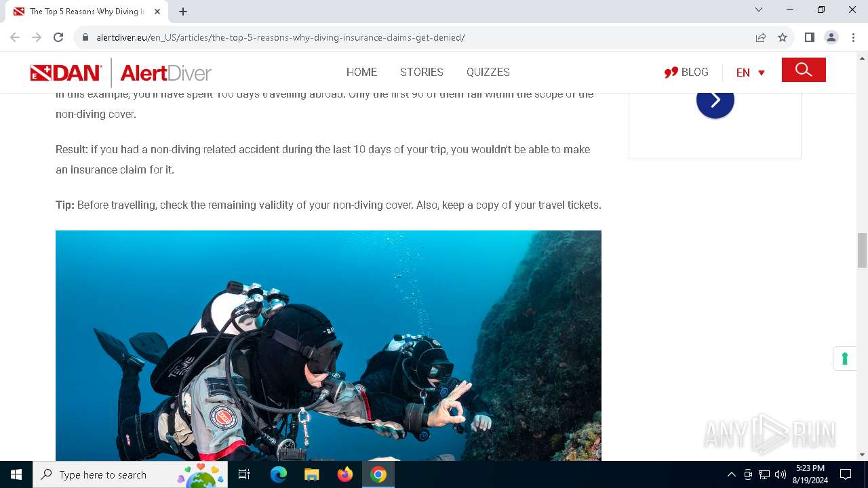Open the HOME menu item
This screenshot has height=488, width=868.
click(x=361, y=72)
